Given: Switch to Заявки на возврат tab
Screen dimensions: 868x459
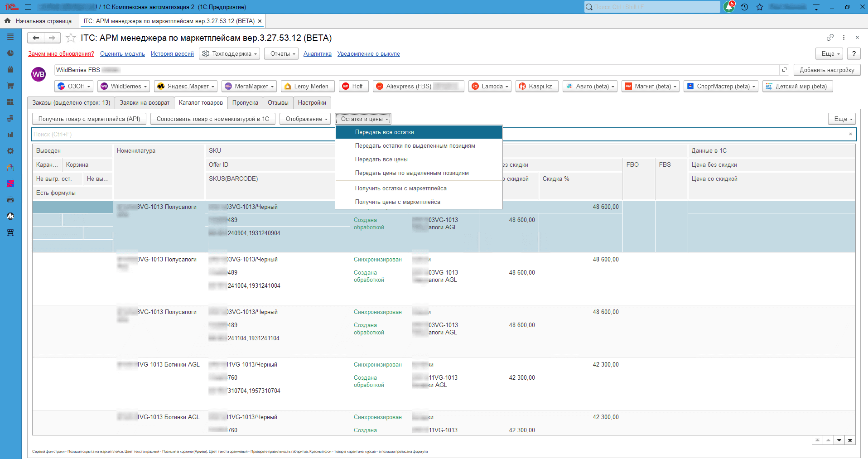Looking at the screenshot, I should pos(145,103).
